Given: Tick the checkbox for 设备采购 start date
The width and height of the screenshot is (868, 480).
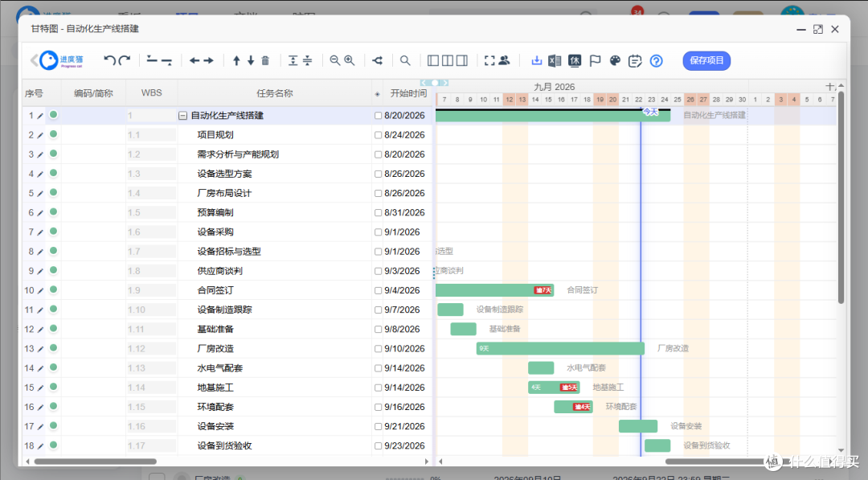Looking at the screenshot, I should (378, 232).
